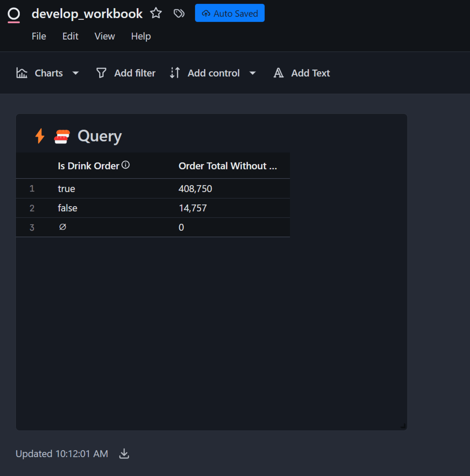Open the Help menu
Screen dimensions: 470x476
coord(141,36)
